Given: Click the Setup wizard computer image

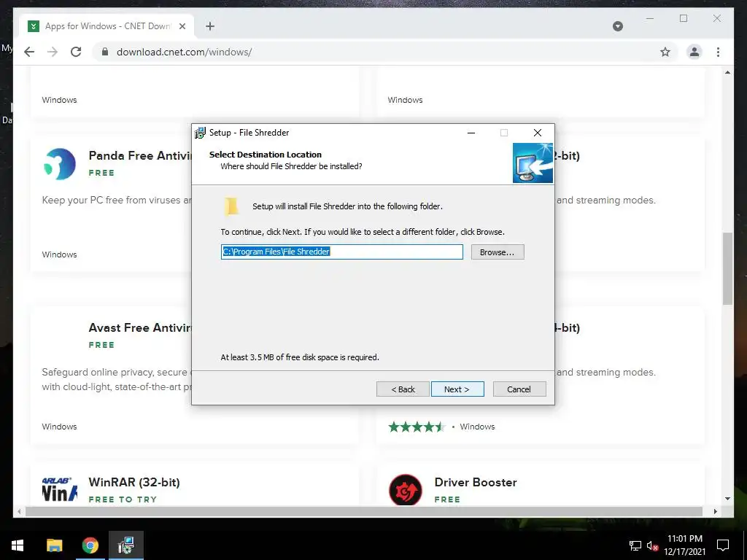Looking at the screenshot, I should pyautogui.click(x=533, y=163).
